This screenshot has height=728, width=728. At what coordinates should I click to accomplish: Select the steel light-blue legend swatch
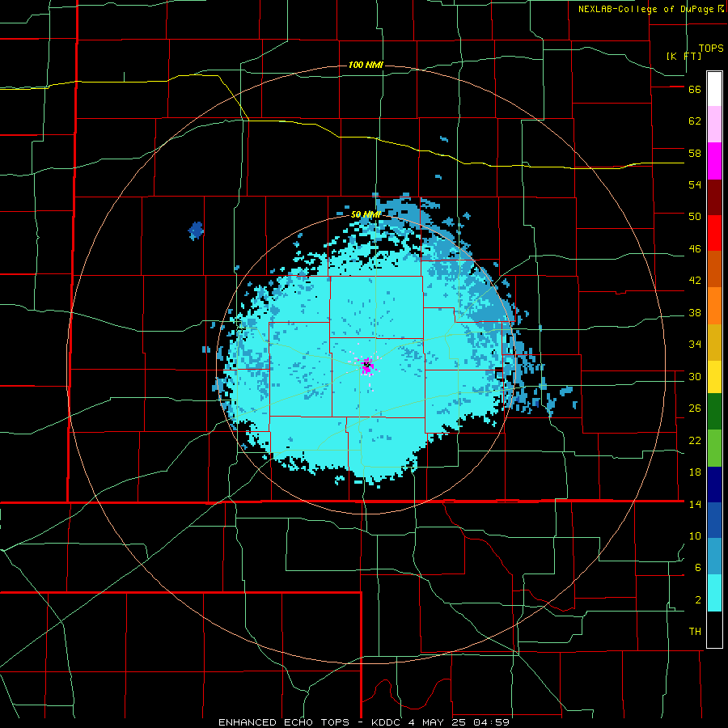pyautogui.click(x=714, y=557)
